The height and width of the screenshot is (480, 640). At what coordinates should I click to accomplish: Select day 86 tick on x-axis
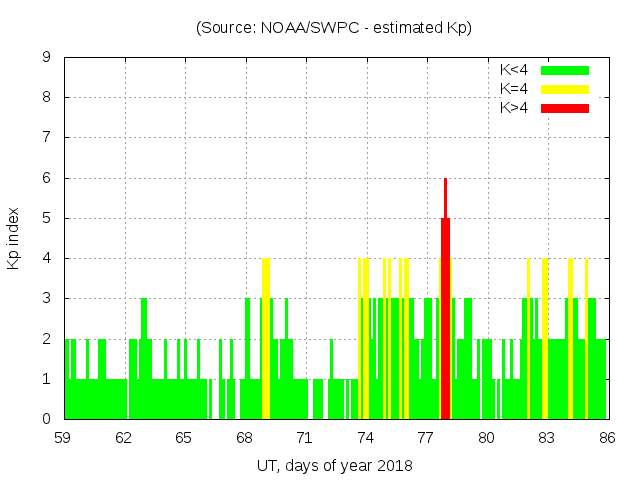pyautogui.click(x=606, y=438)
